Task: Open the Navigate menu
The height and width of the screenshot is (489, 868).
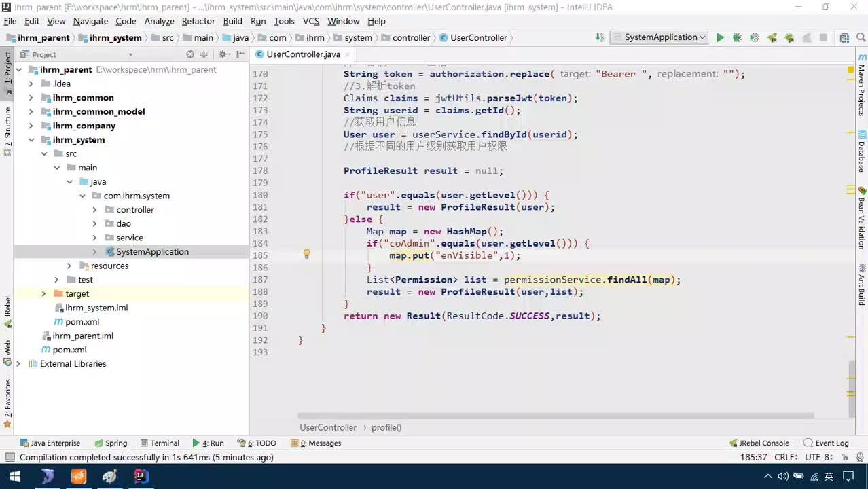Action: pyautogui.click(x=90, y=21)
